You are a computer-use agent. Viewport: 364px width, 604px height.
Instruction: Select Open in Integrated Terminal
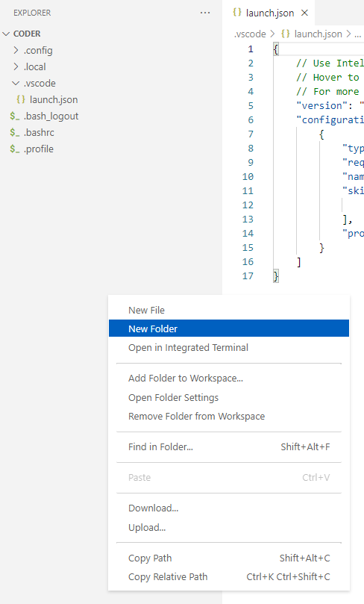229,347
